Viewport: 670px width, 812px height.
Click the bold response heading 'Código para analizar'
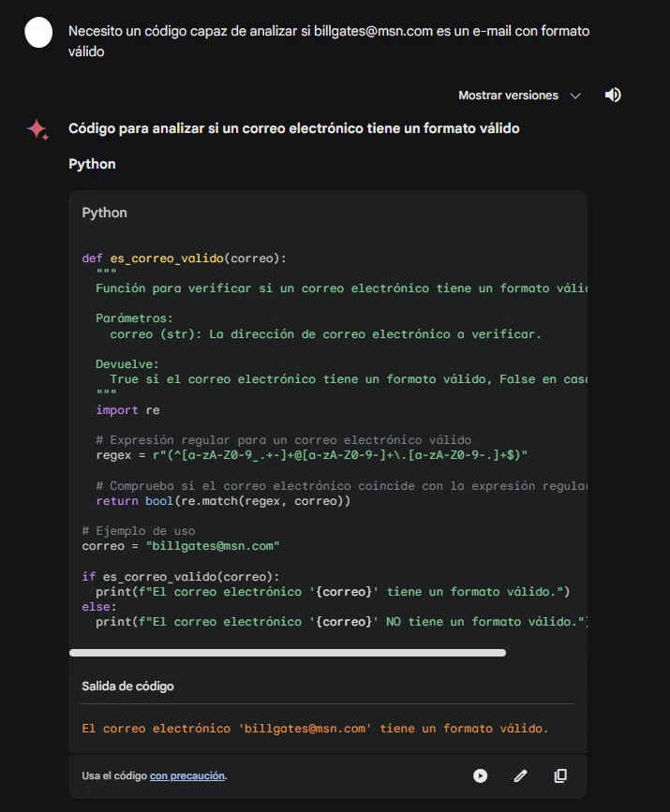[293, 128]
